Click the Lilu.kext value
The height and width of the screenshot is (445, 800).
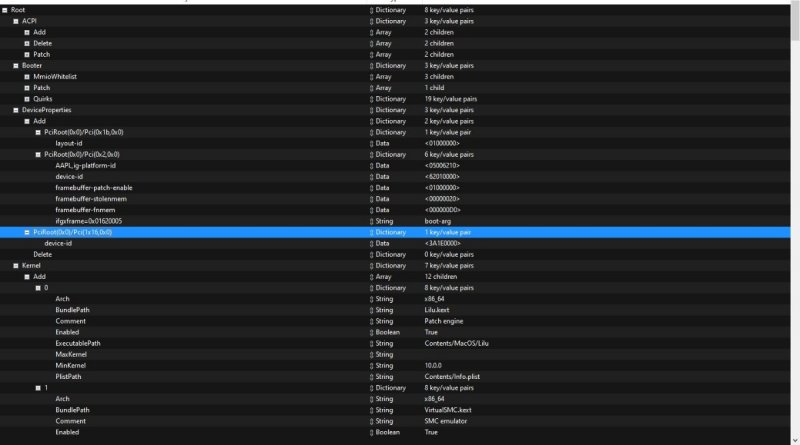pyautogui.click(x=437, y=310)
